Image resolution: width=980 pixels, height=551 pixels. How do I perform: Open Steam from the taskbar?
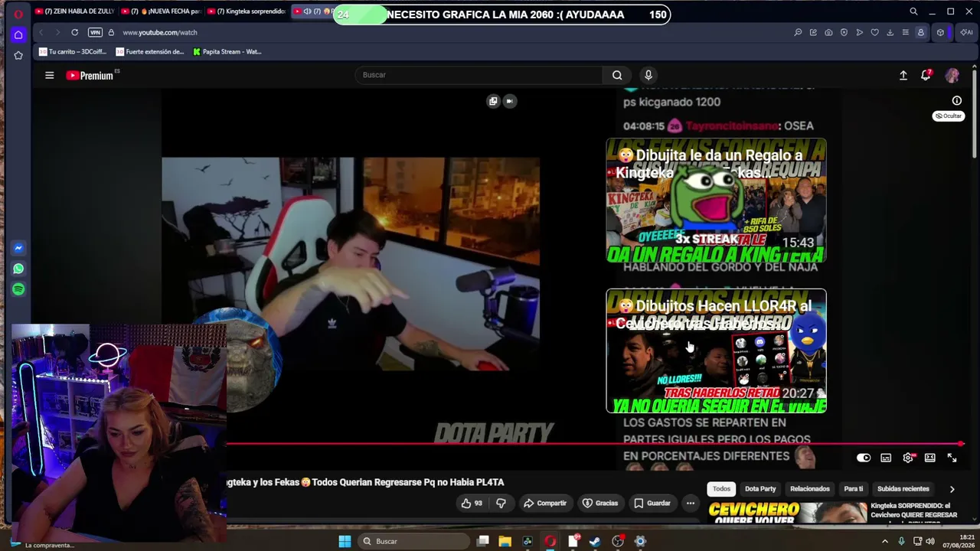coord(595,541)
